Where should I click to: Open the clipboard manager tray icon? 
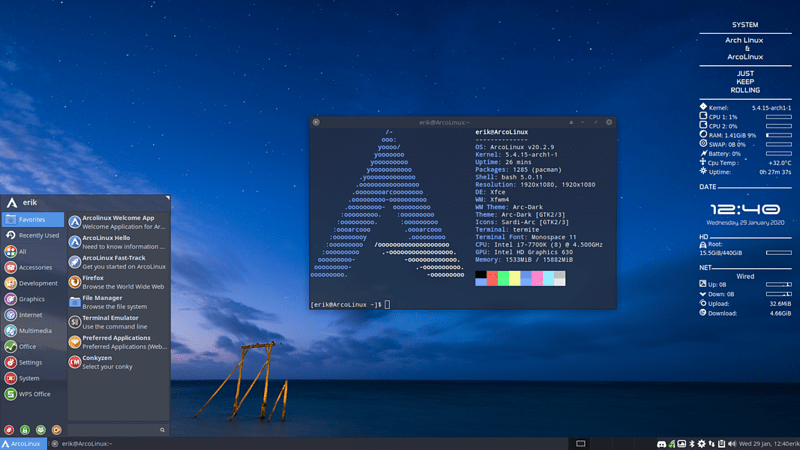click(x=719, y=443)
